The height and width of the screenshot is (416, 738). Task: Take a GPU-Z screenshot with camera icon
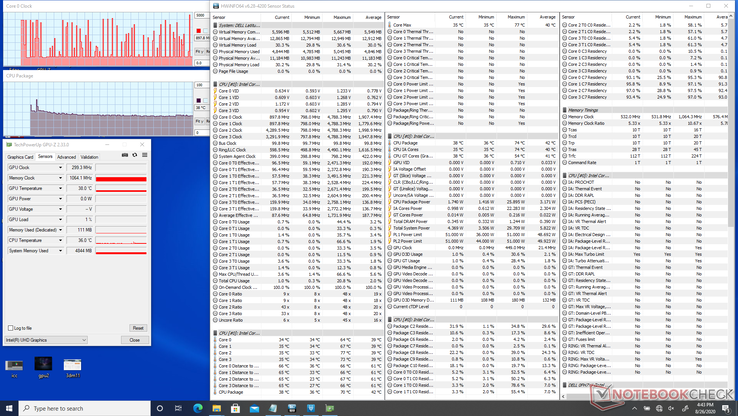pos(125,155)
